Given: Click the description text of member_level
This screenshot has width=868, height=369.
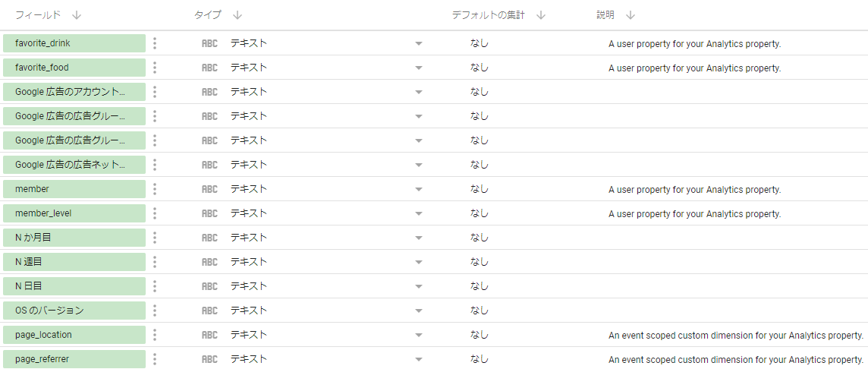Looking at the screenshot, I should coord(694,214).
